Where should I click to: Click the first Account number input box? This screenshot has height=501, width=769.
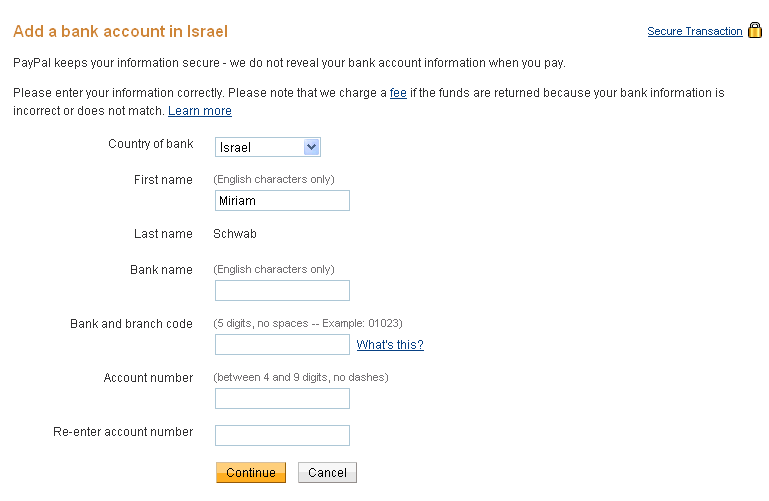tap(282, 399)
